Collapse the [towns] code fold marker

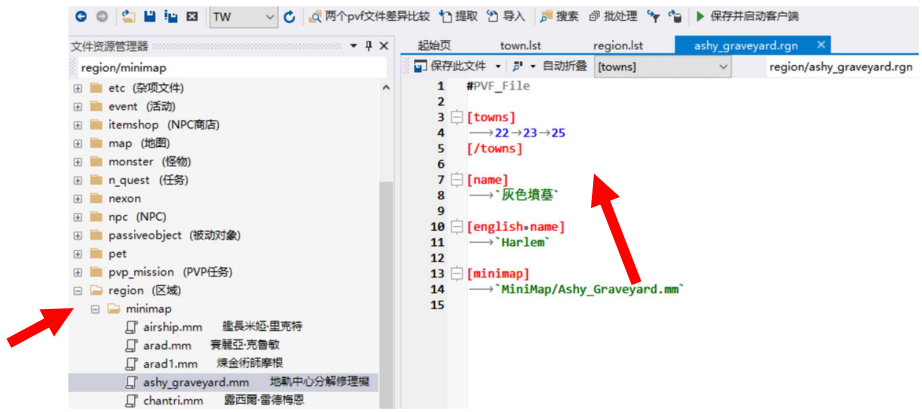(456, 118)
